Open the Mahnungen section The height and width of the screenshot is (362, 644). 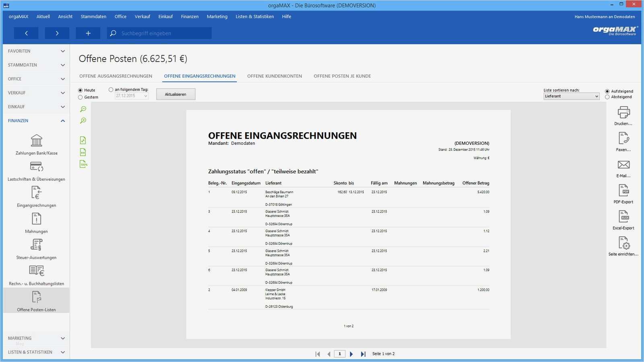pos(36,219)
